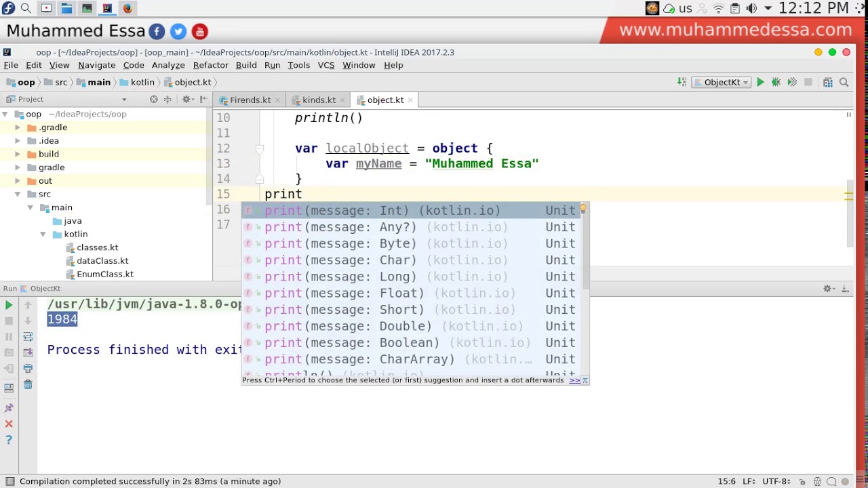Screen dimensions: 868x488
Task: Pin the Run tab
Action: [x=9, y=408]
